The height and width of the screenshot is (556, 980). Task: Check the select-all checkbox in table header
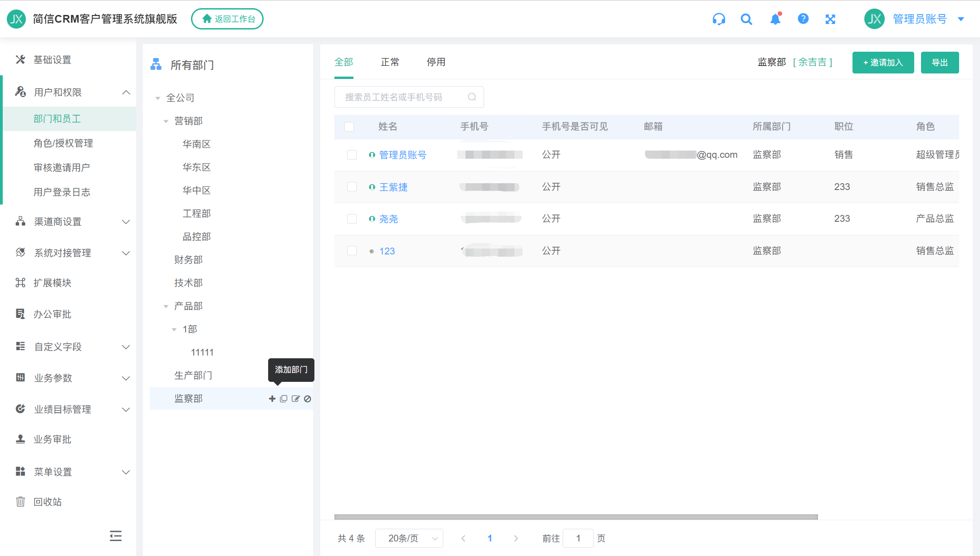[x=349, y=127]
